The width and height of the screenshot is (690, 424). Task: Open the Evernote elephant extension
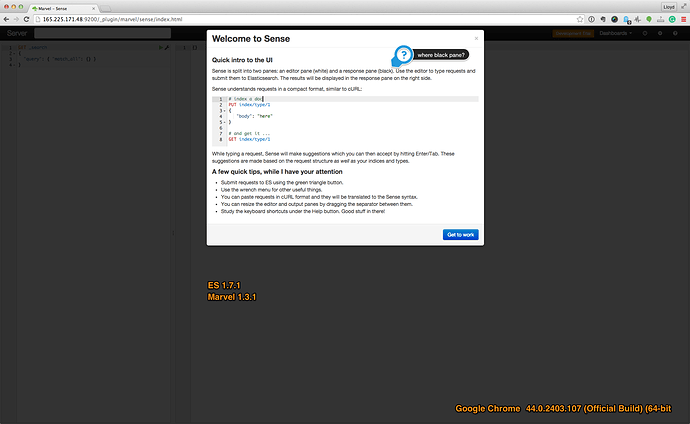(603, 19)
